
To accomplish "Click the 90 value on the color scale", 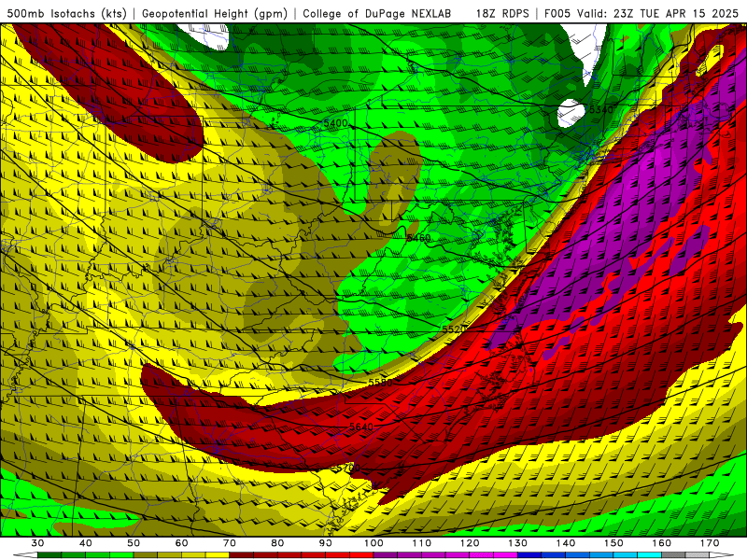I will click(x=325, y=543).
